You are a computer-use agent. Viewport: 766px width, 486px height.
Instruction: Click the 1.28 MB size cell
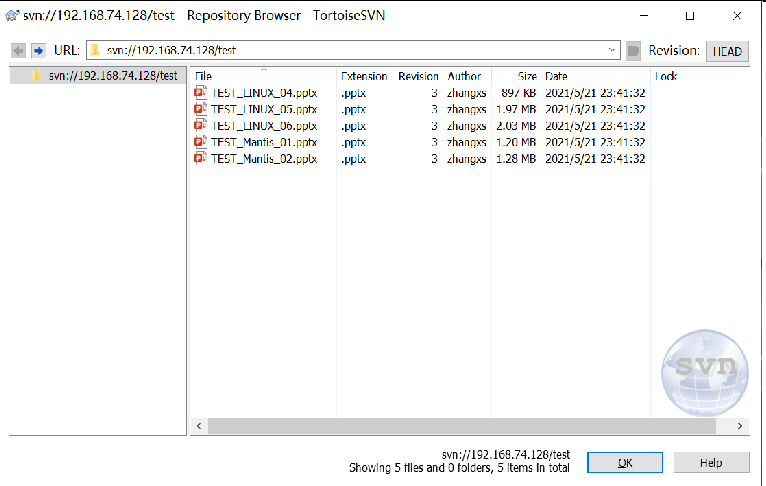[516, 159]
